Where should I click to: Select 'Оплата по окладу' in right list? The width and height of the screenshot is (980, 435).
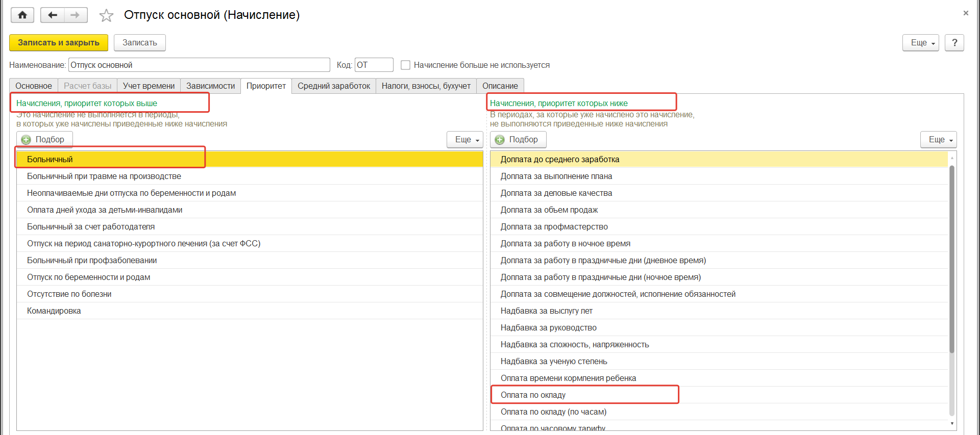pyautogui.click(x=533, y=395)
